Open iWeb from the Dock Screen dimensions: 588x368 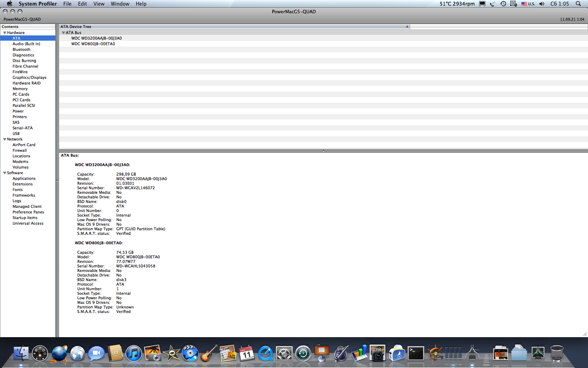pos(228,353)
